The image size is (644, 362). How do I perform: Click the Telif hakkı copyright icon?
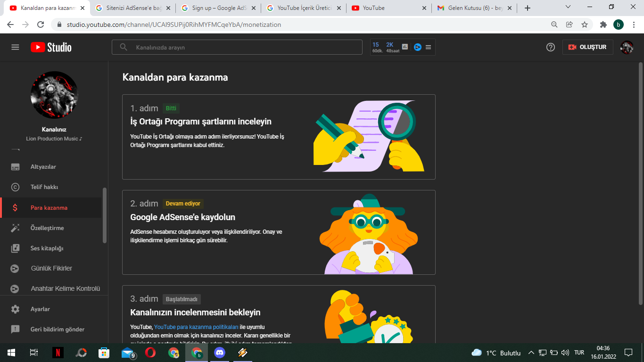pyautogui.click(x=16, y=187)
